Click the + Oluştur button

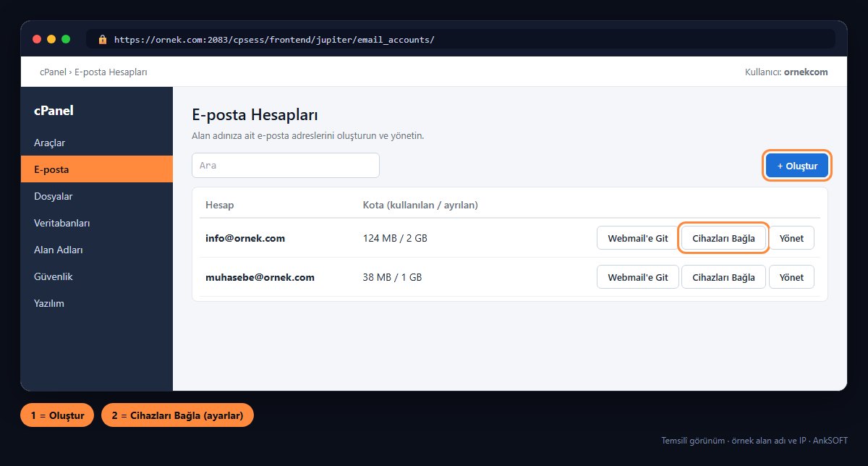coord(797,166)
